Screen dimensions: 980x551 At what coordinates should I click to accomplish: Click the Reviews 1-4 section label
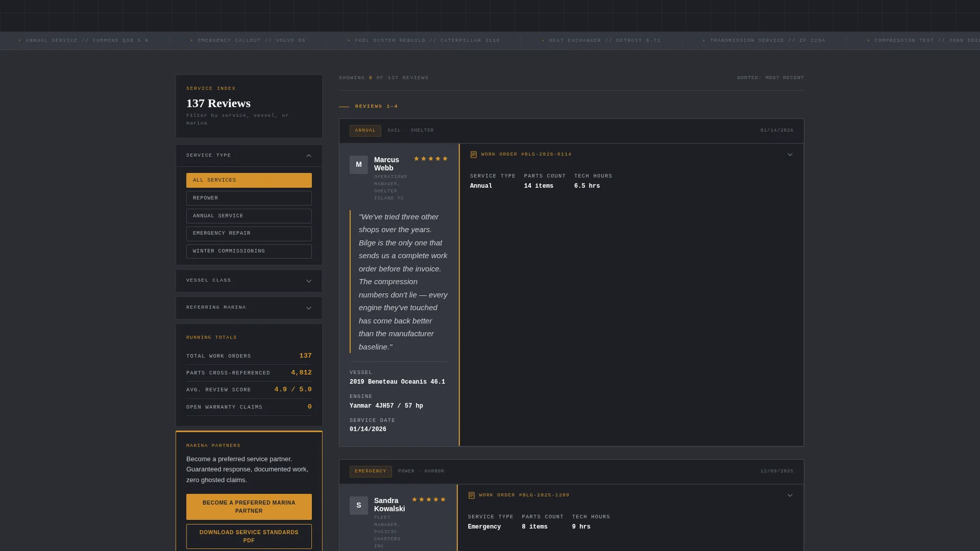(x=377, y=107)
